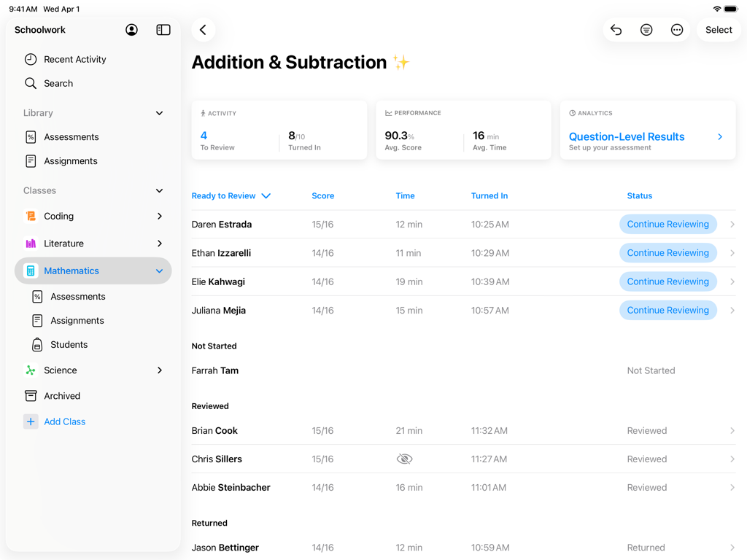The height and width of the screenshot is (560, 747).
Task: Open the account profile icon
Action: point(131,30)
